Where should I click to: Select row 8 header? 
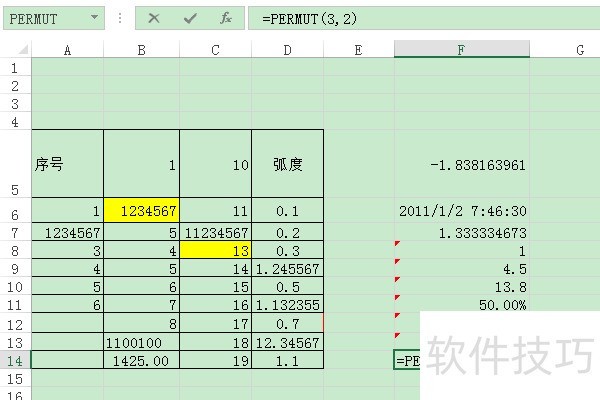[15, 250]
